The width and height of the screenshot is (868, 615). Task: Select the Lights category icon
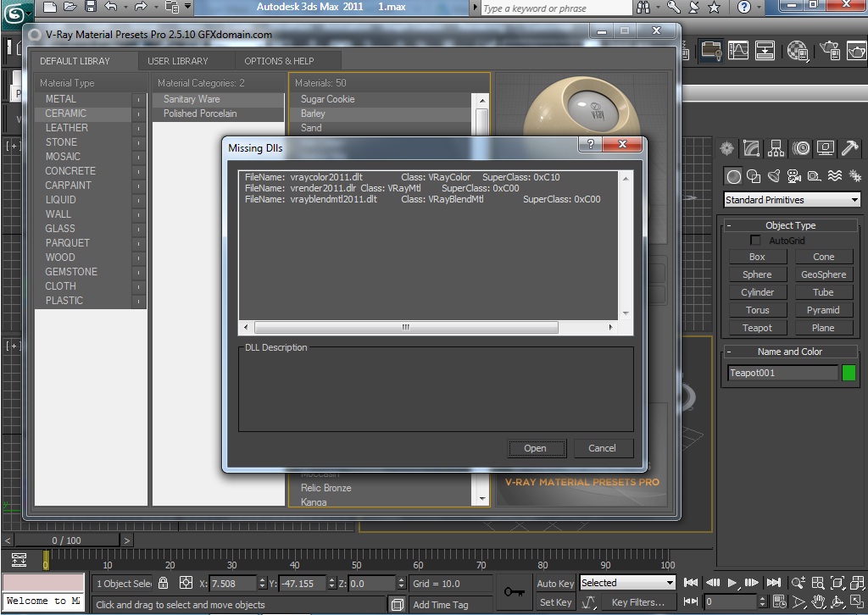click(774, 176)
